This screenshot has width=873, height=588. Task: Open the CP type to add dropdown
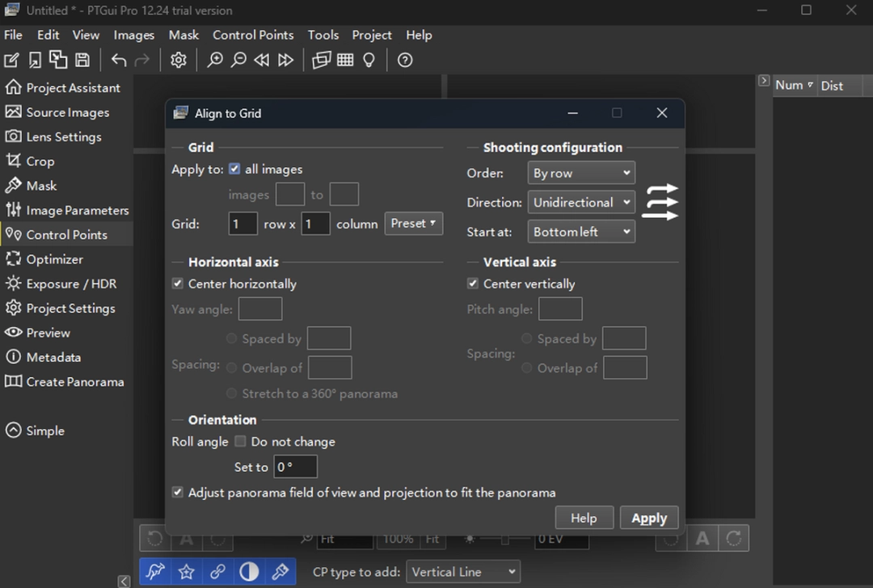tap(462, 571)
